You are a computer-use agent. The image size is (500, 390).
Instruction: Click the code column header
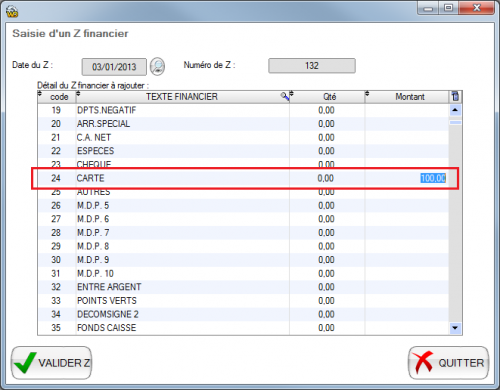(x=57, y=97)
